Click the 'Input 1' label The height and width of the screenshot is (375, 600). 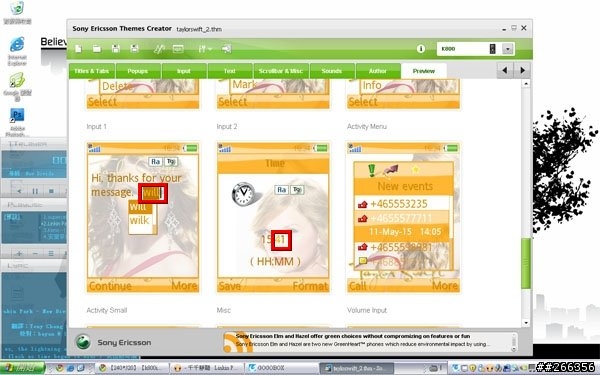(96, 127)
